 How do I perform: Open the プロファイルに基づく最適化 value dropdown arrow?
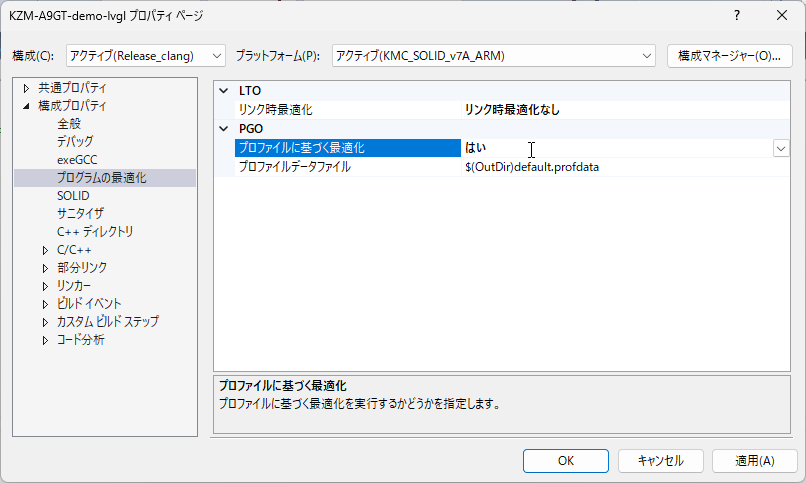click(x=780, y=148)
